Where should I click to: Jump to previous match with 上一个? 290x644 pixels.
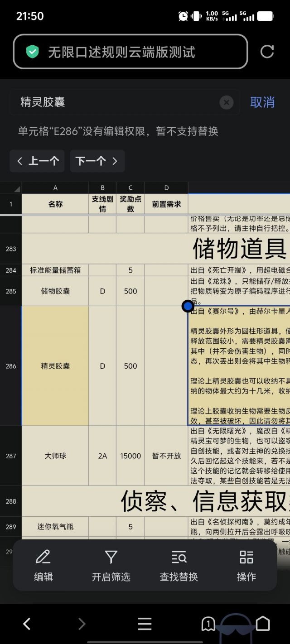[x=37, y=161]
